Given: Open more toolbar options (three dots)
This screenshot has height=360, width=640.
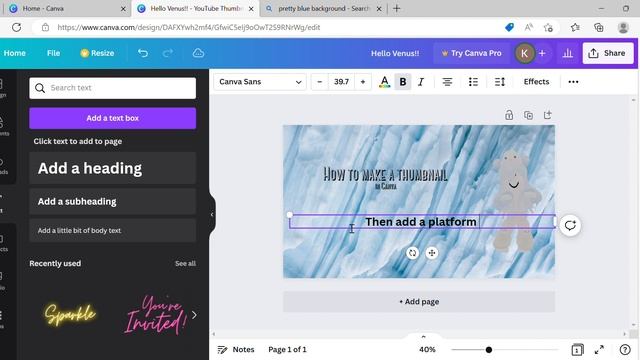Looking at the screenshot, I should [573, 82].
